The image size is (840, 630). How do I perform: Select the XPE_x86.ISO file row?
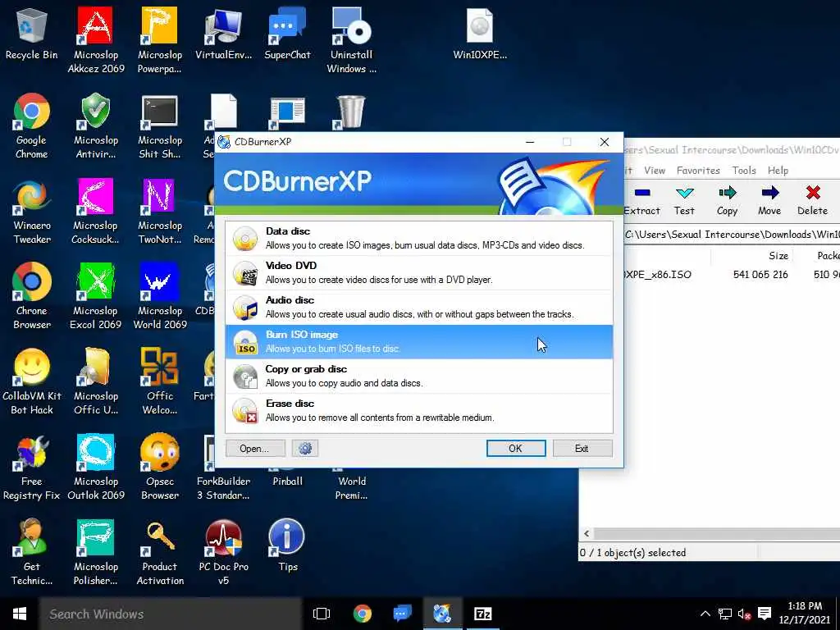(x=732, y=274)
